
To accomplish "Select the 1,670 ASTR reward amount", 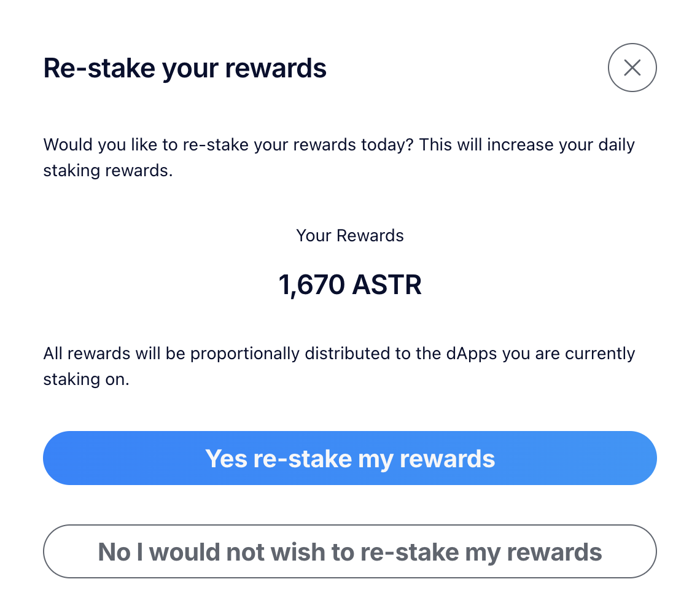I will pyautogui.click(x=349, y=285).
